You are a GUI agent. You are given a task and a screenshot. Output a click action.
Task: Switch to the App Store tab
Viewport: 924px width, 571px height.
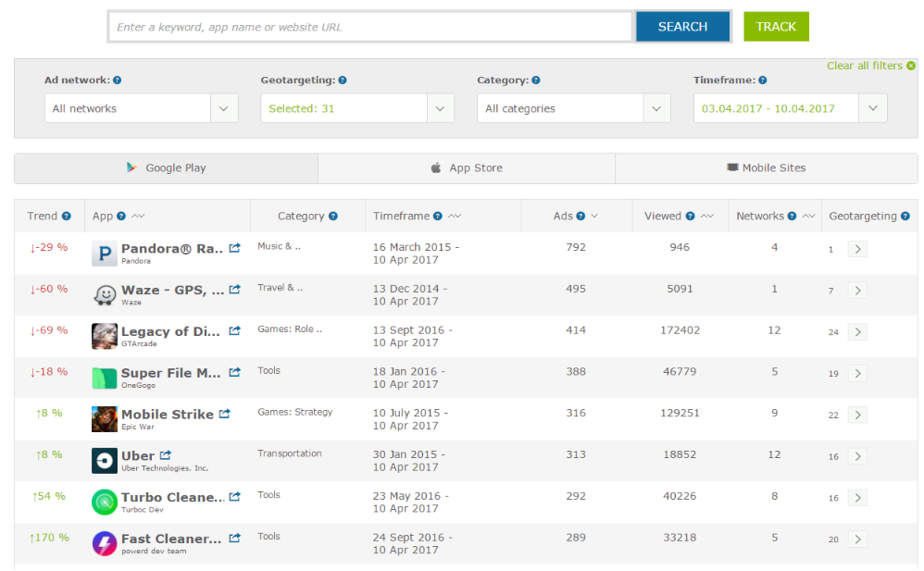pyautogui.click(x=467, y=168)
